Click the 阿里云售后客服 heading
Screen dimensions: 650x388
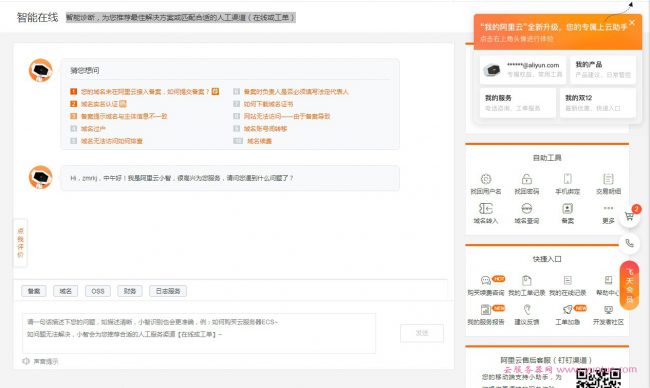click(546, 360)
